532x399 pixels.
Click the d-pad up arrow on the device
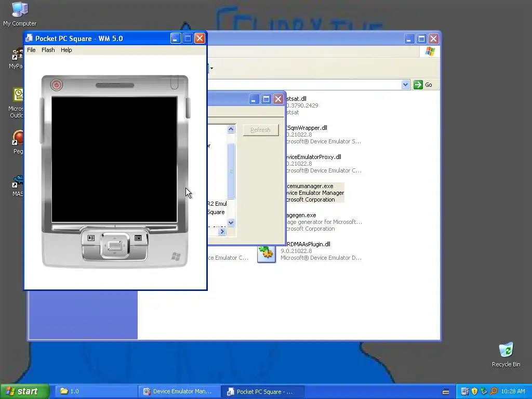pos(115,238)
